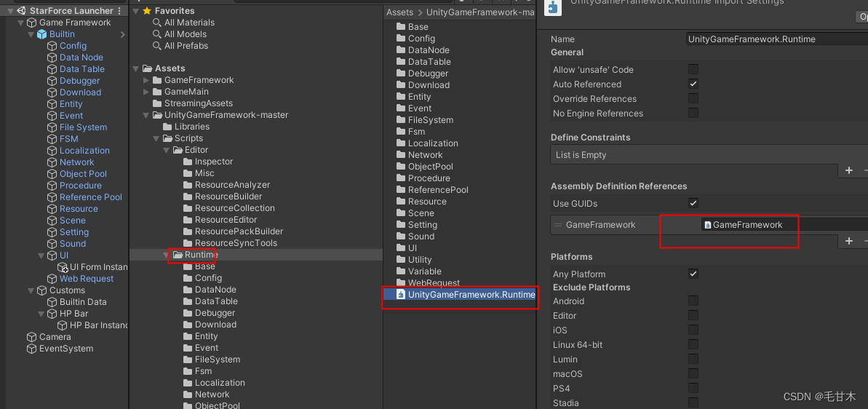Click the Debugger folder icon in file list

[x=401, y=74]
